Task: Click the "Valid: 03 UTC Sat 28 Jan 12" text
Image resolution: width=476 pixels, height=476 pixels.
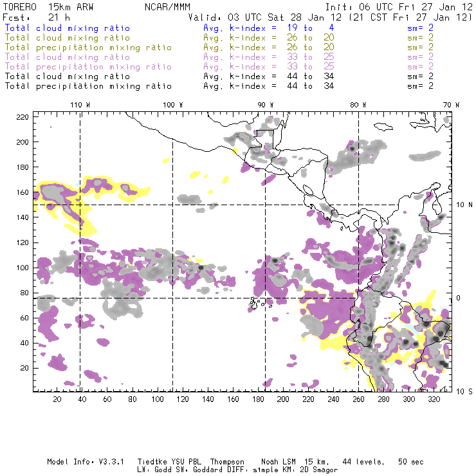Action: tap(265, 17)
